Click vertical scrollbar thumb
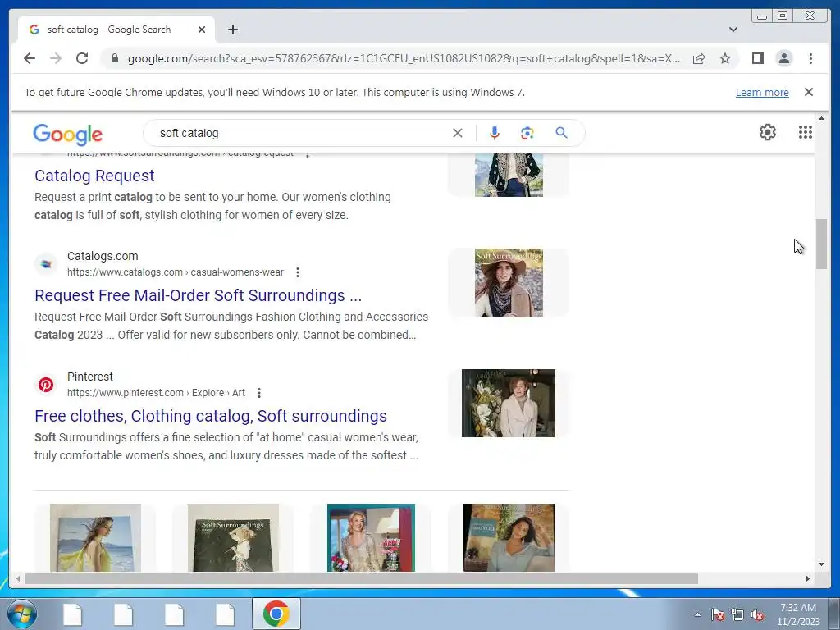The image size is (840, 630). [821, 244]
